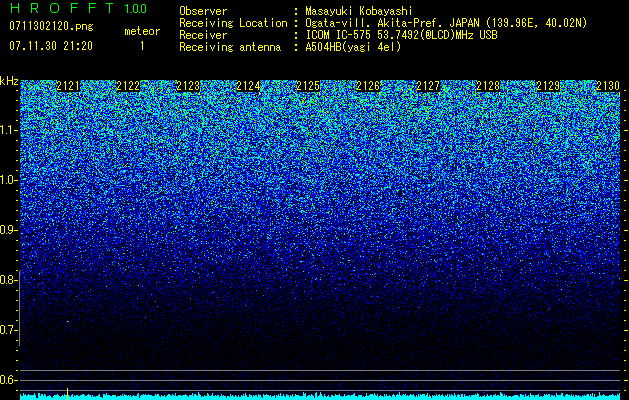Click the 2130 time marker

[x=608, y=86]
